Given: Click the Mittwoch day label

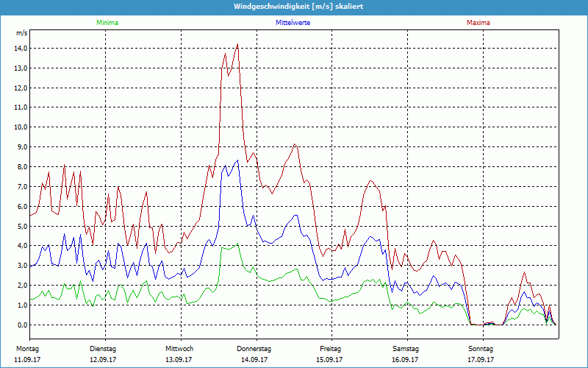Looking at the screenshot, I should (x=179, y=349).
